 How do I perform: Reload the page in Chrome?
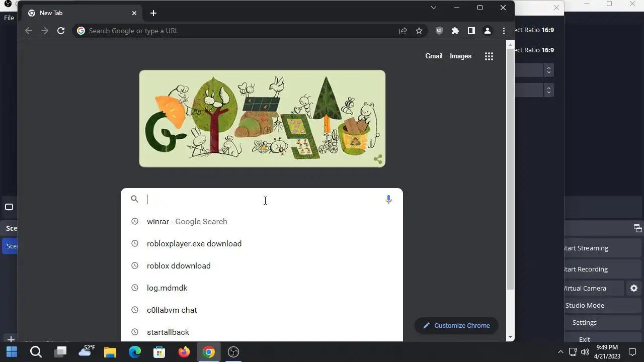[61, 31]
